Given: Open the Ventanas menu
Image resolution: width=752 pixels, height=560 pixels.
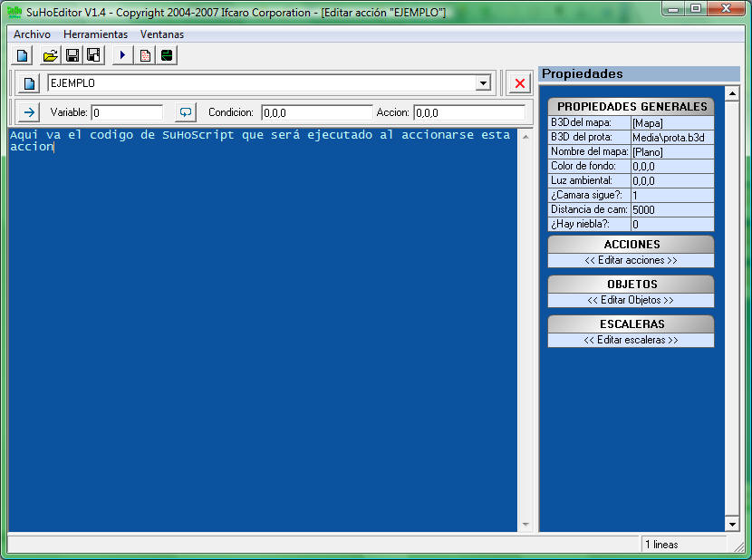Looking at the screenshot, I should 161,34.
